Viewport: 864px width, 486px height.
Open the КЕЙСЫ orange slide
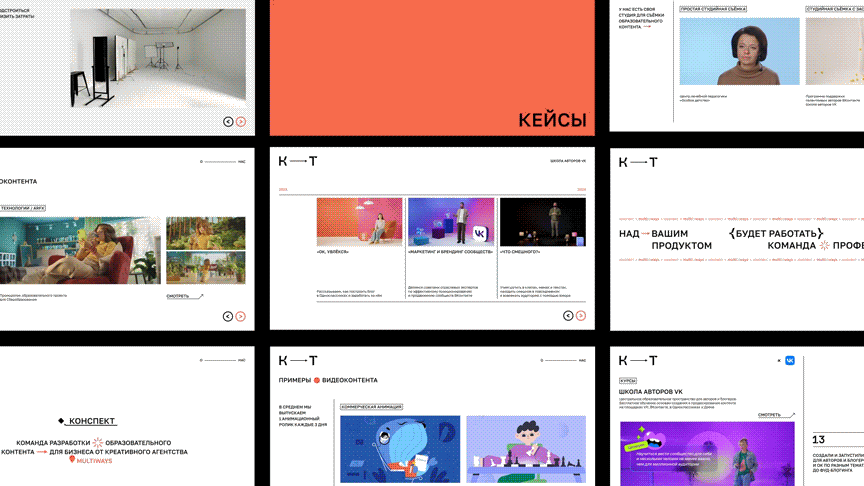(432, 67)
